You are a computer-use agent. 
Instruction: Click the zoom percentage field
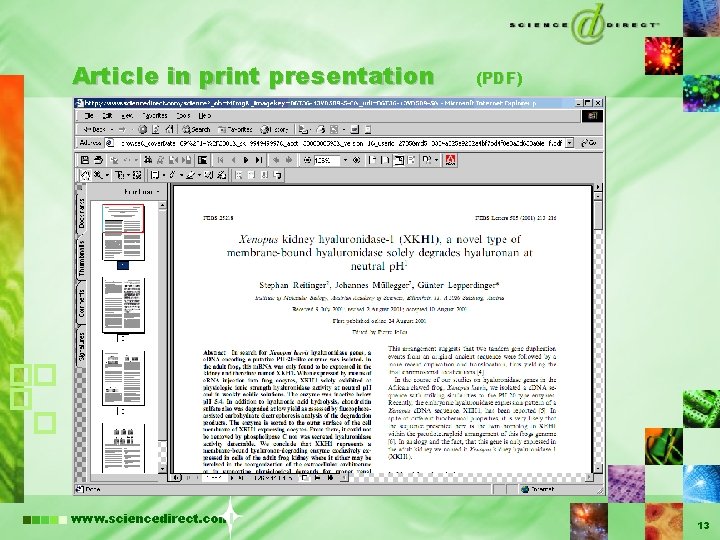[327, 160]
